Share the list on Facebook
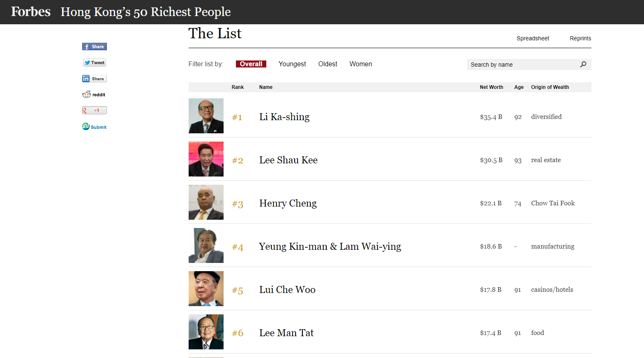644x358 pixels. (x=95, y=46)
